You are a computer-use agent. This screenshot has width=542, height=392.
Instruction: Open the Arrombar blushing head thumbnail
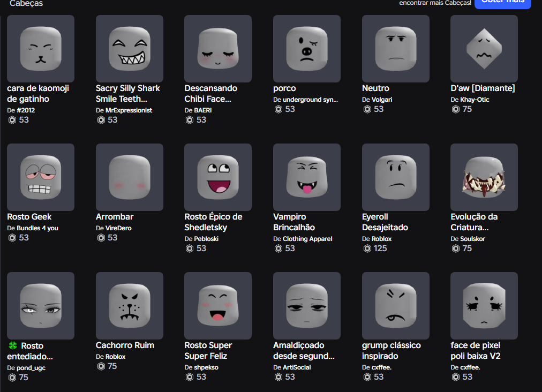coord(129,177)
